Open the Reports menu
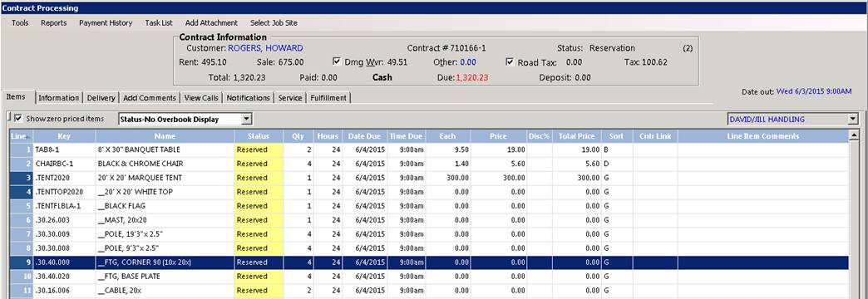The height and width of the screenshot is (299, 868). pos(54,23)
